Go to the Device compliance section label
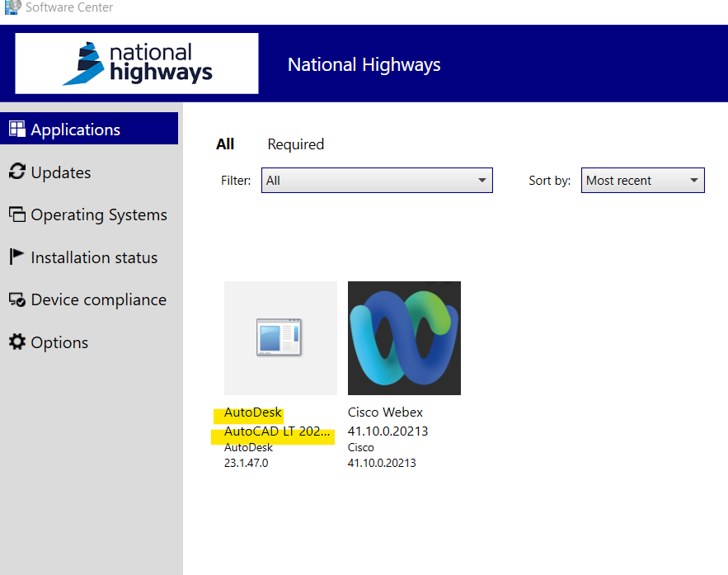The image size is (728, 575). coord(98,299)
